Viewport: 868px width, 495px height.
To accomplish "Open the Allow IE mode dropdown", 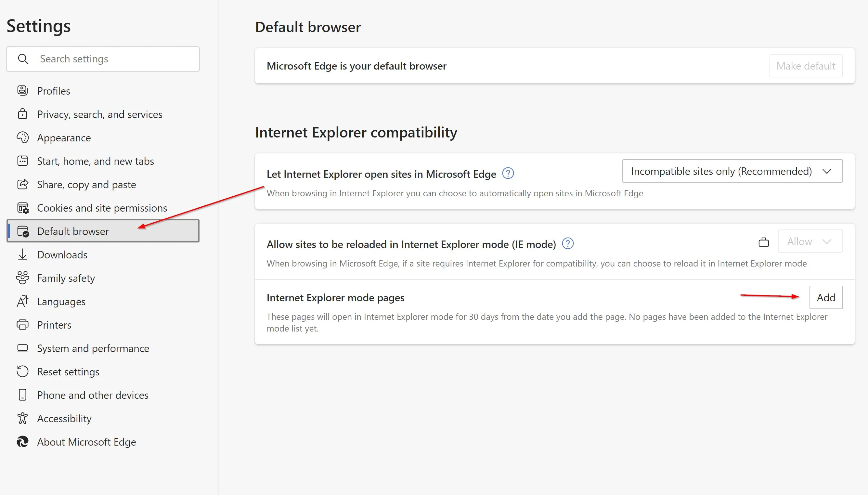I will [x=810, y=241].
